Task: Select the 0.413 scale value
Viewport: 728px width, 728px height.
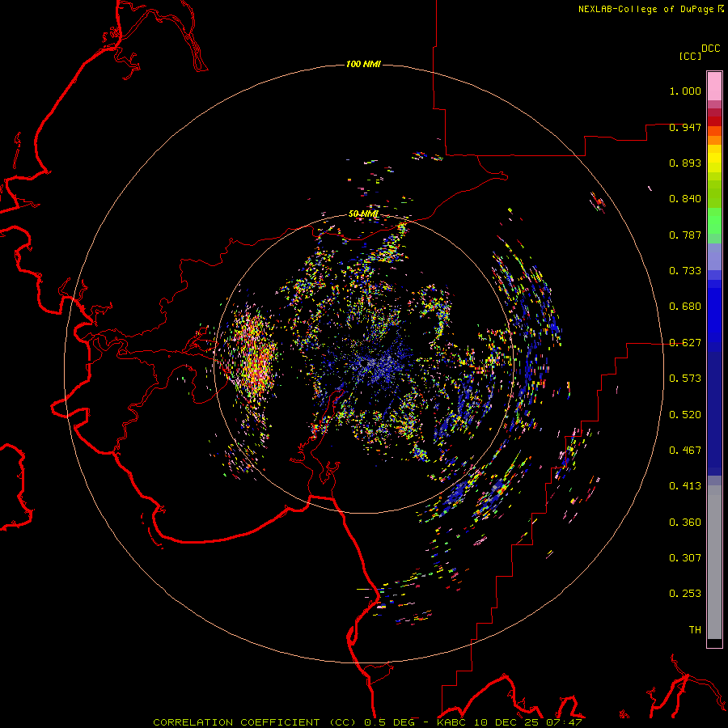Action: 685,486
